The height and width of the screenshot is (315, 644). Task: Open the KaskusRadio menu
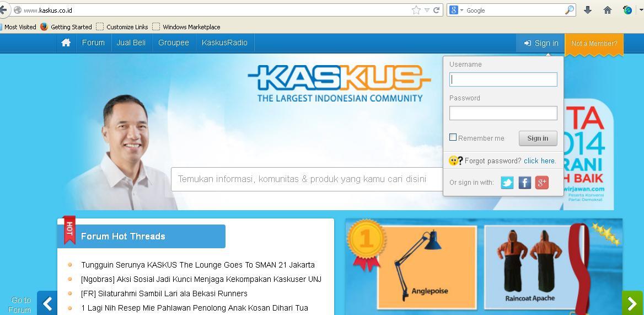pyautogui.click(x=224, y=42)
